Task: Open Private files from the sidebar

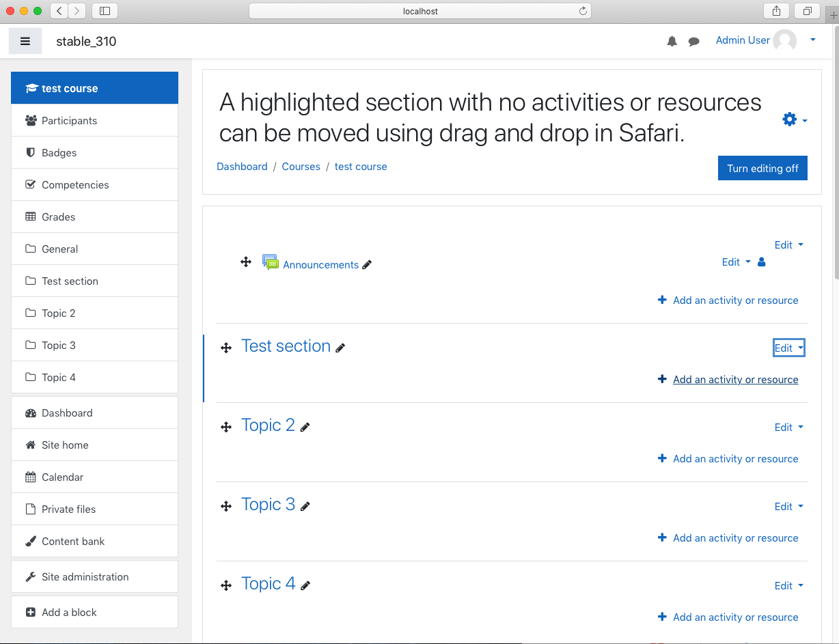Action: [x=94, y=509]
